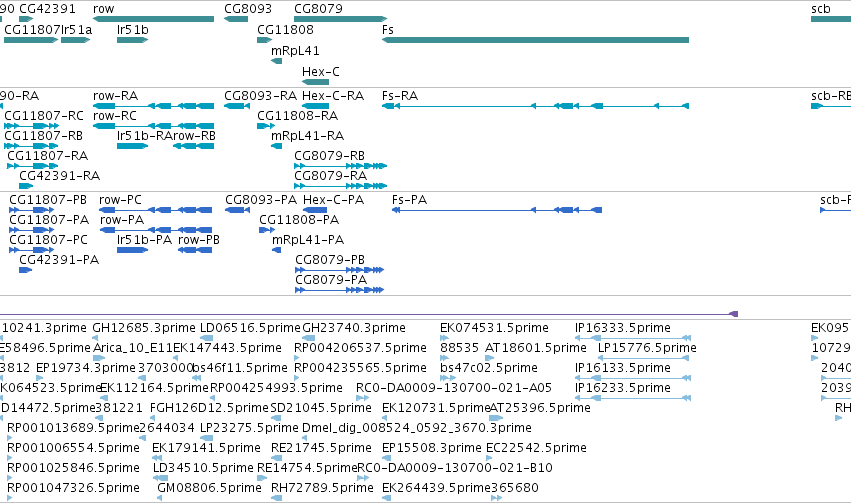Open the Fs-RA transcript
The height and width of the screenshot is (503, 851).
536,106
